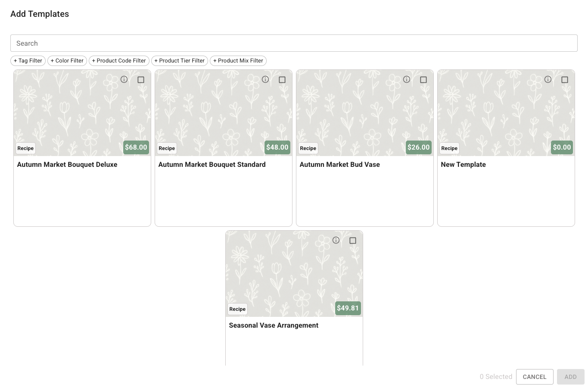Click the $49.81 price badge
Screen dimensions: 588x388
pos(348,308)
